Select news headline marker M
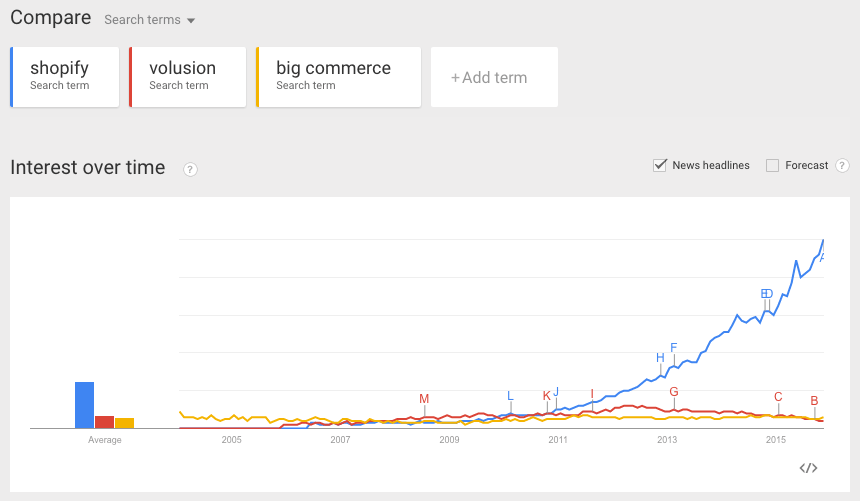The image size is (860, 501). pyautogui.click(x=424, y=399)
